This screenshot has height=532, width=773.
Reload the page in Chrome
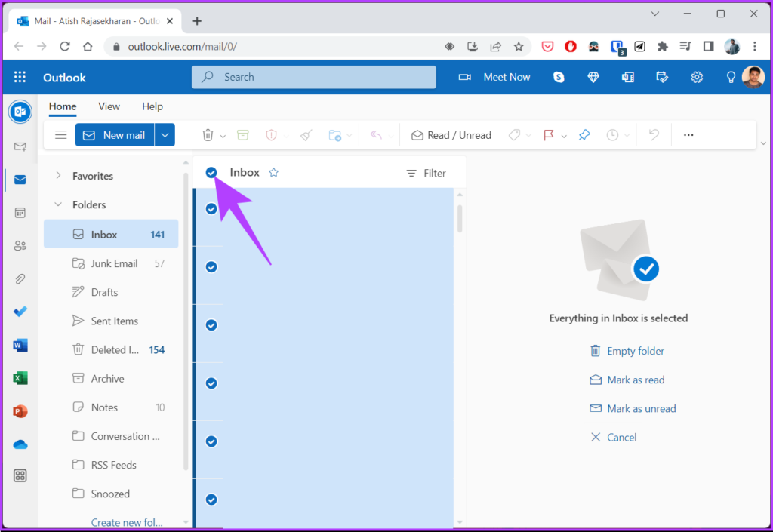pos(65,46)
